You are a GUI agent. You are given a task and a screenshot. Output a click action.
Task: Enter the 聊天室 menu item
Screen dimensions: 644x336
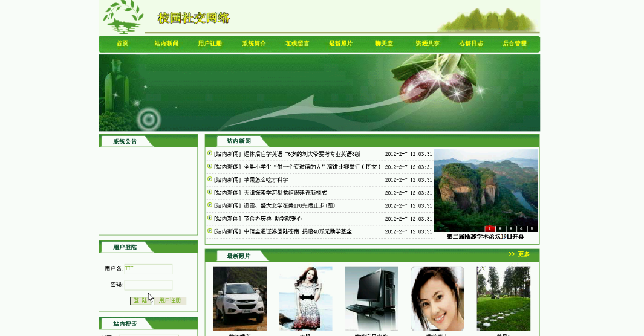[x=383, y=44]
